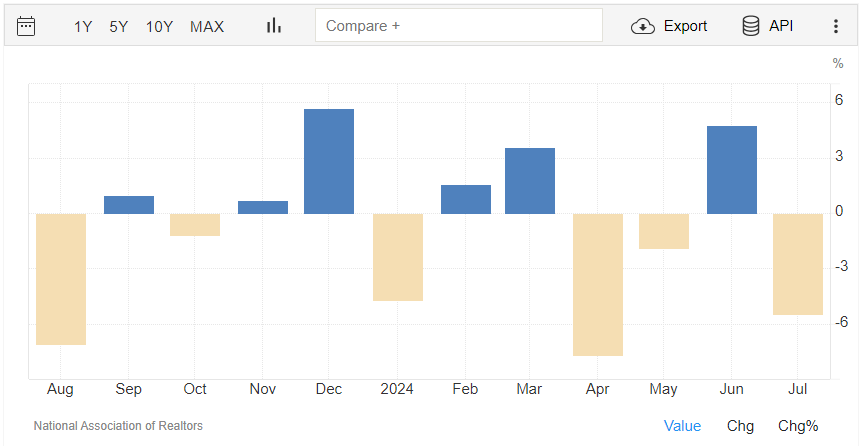The image size is (859, 446).
Task: Open the API link
Action: (x=781, y=26)
